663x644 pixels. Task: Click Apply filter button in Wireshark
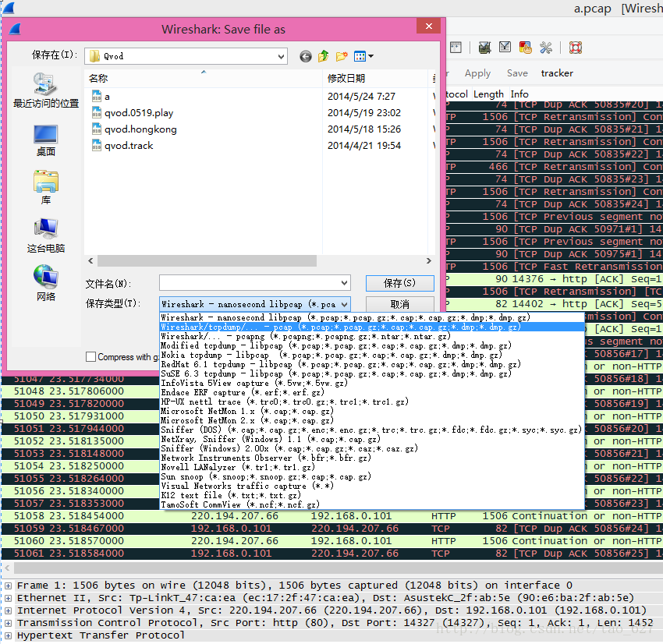pyautogui.click(x=477, y=73)
